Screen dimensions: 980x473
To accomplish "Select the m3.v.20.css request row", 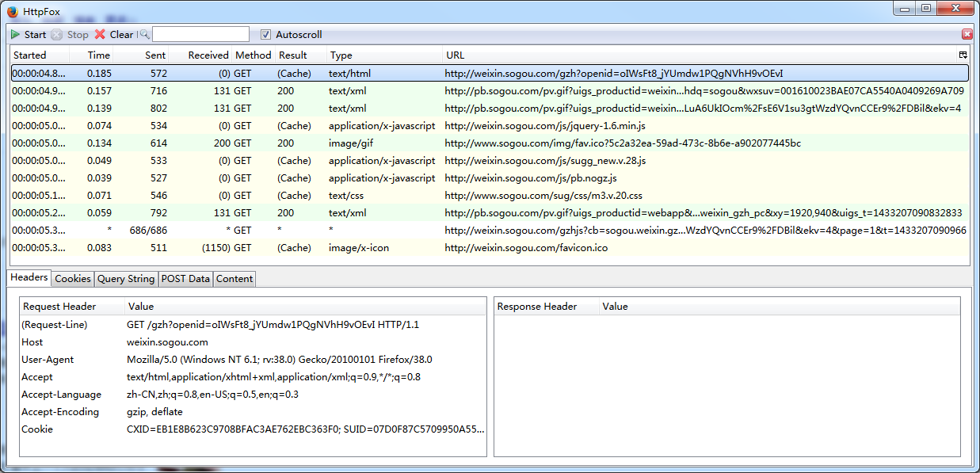I will 490,196.
